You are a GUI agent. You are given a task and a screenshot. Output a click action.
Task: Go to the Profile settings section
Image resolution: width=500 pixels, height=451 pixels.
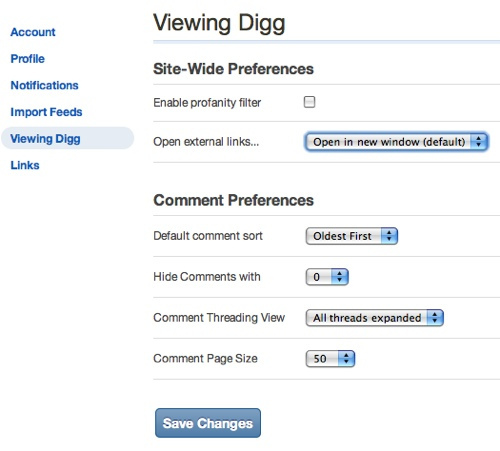pyautogui.click(x=27, y=59)
